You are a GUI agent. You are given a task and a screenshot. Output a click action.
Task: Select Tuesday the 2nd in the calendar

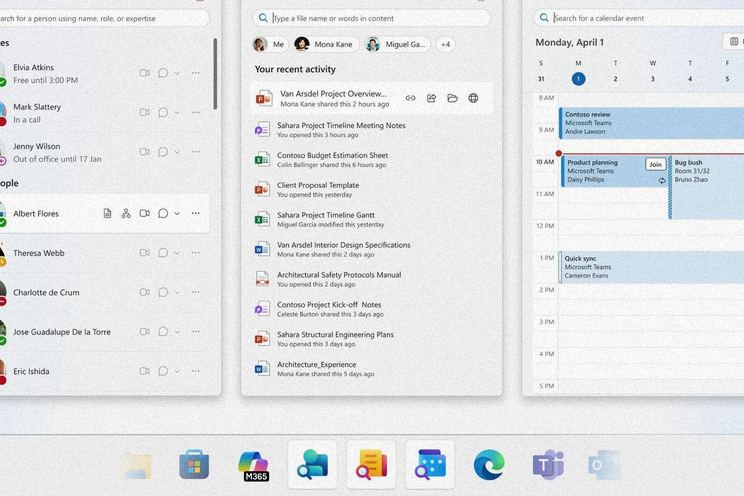615,79
